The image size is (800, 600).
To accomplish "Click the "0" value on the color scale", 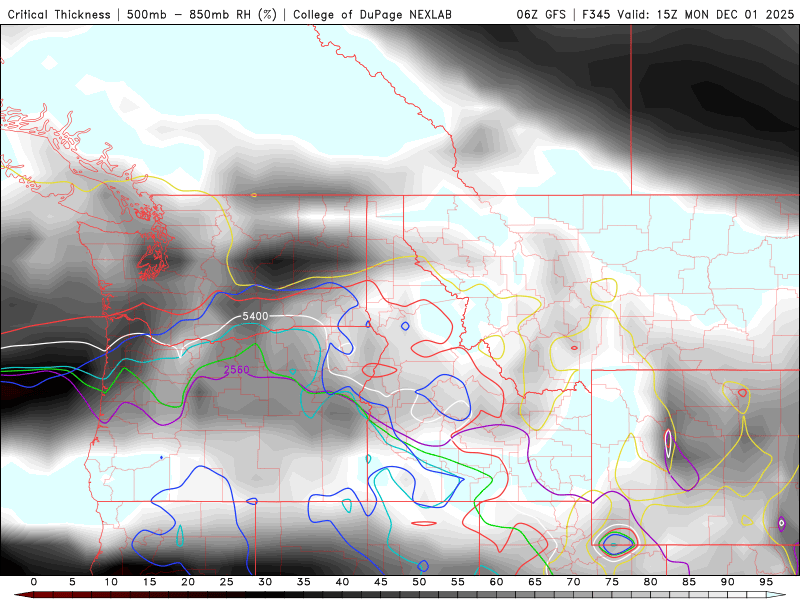I will pyautogui.click(x=34, y=582).
